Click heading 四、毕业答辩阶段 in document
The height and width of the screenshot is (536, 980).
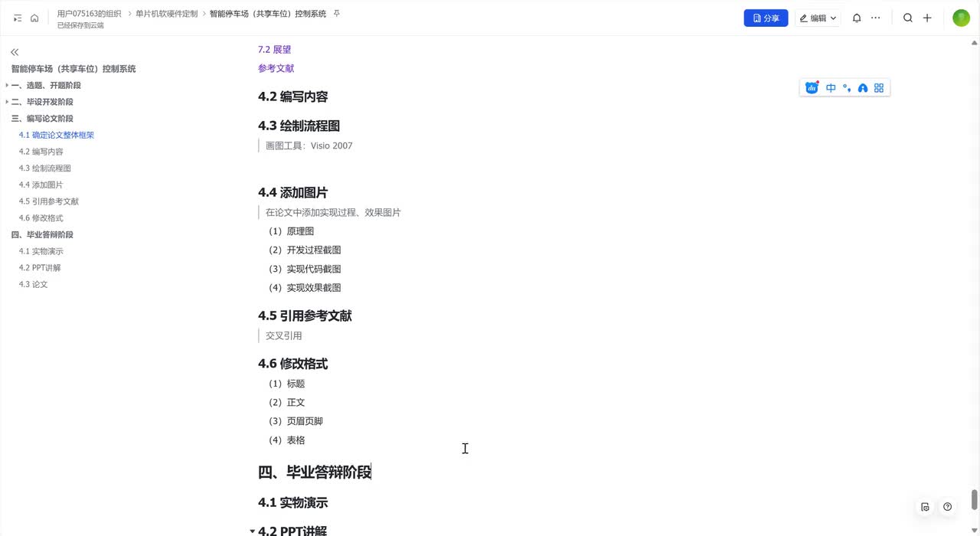315,472
